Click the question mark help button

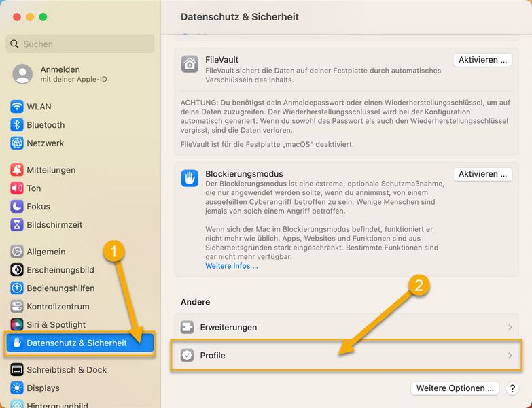coord(512,388)
